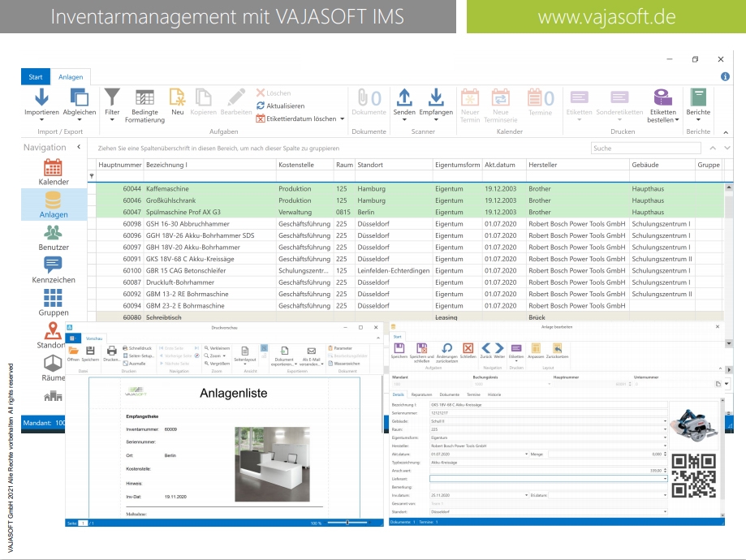
Task: Click Wasserzeichen in Druckvorschau
Action: 344,364
